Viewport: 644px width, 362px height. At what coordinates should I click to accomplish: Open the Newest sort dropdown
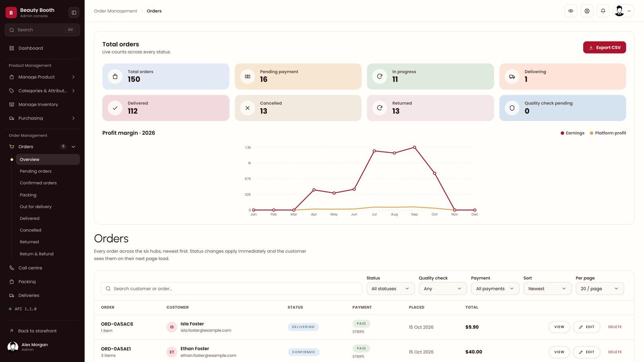tap(547, 288)
